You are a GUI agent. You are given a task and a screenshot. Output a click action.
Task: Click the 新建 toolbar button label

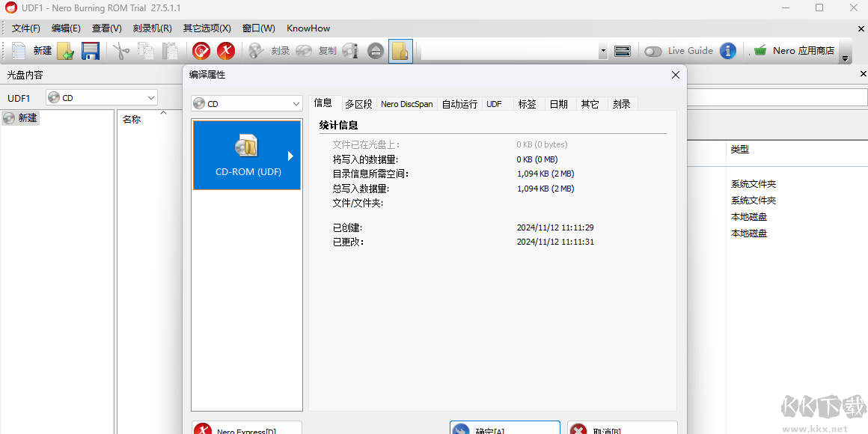(43, 51)
